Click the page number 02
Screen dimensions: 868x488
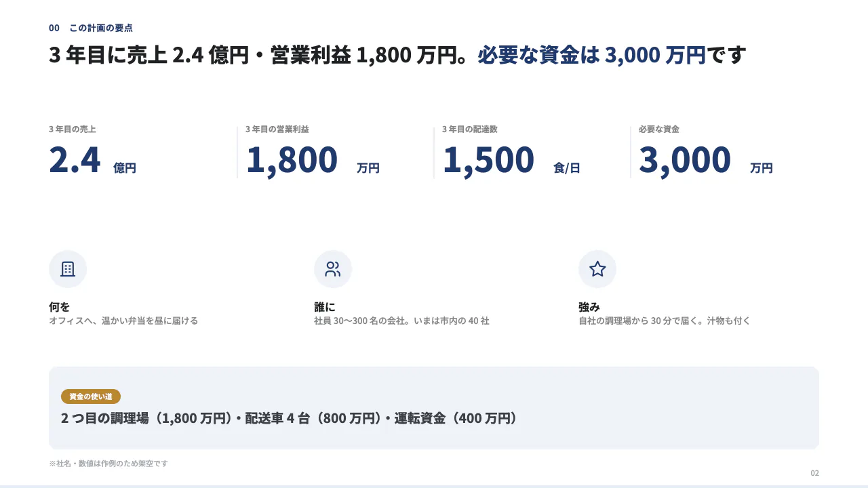814,473
